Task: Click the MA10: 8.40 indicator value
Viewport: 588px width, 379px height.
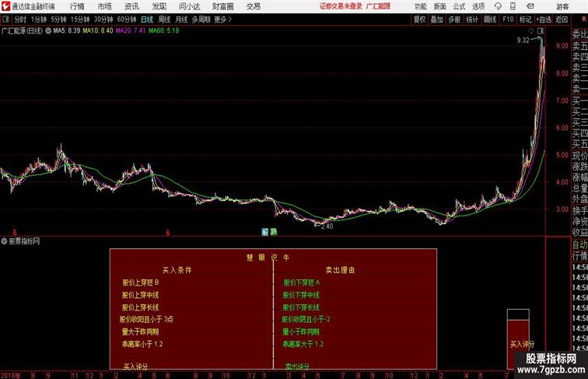Action: pos(98,31)
